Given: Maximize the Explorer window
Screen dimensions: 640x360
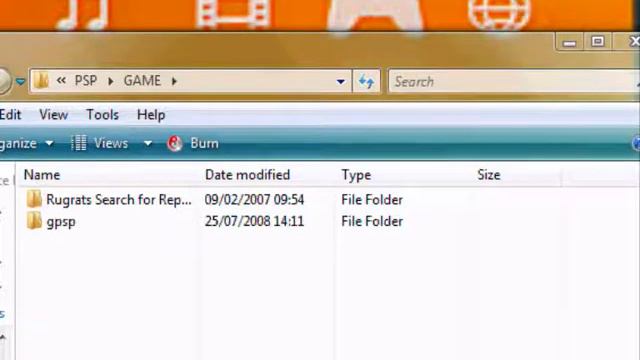Looking at the screenshot, I should [598, 41].
